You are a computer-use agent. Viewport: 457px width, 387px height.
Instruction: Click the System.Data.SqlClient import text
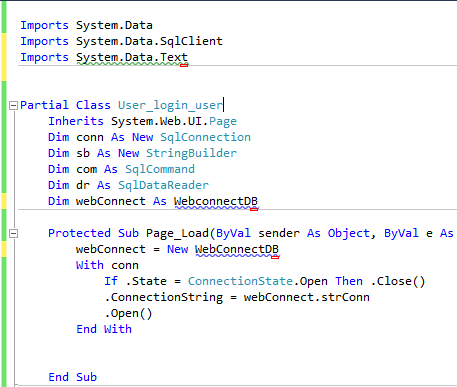tap(149, 41)
